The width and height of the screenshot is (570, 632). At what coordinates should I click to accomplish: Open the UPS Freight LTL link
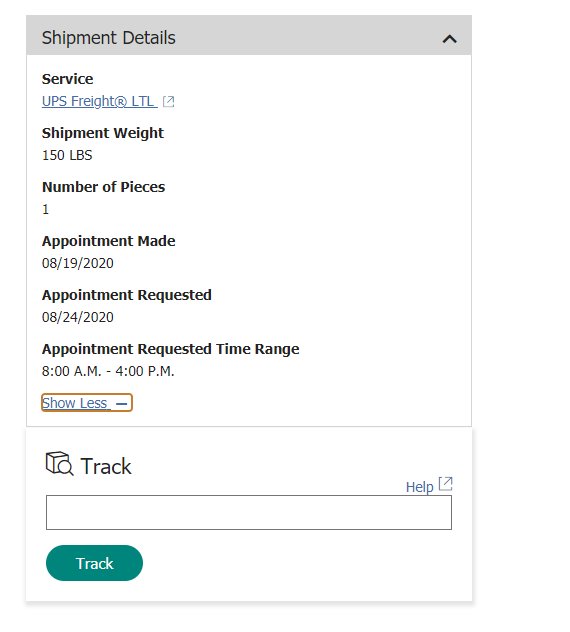tap(100, 101)
